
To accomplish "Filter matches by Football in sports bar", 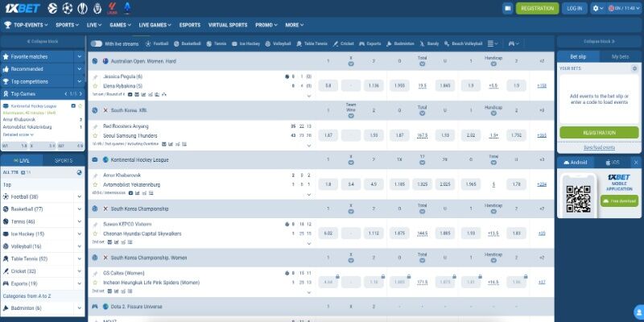I will coord(157,43).
